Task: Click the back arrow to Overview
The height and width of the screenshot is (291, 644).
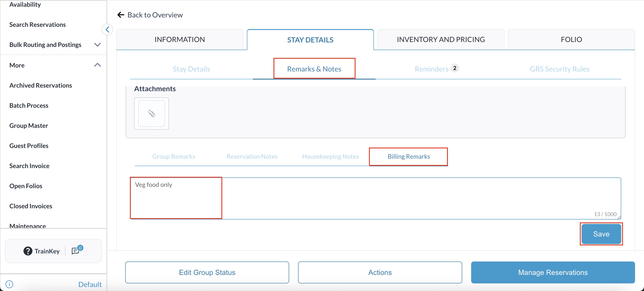Action: 121,15
